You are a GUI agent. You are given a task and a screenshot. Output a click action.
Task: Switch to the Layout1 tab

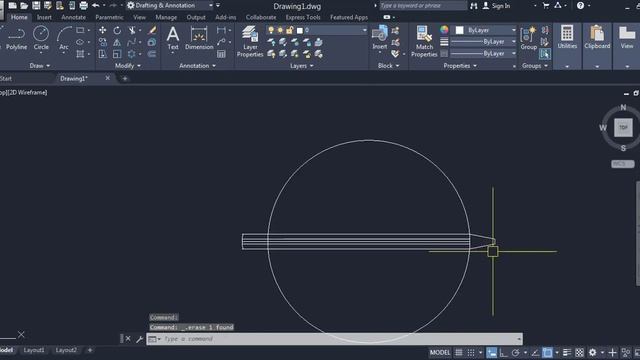point(34,350)
